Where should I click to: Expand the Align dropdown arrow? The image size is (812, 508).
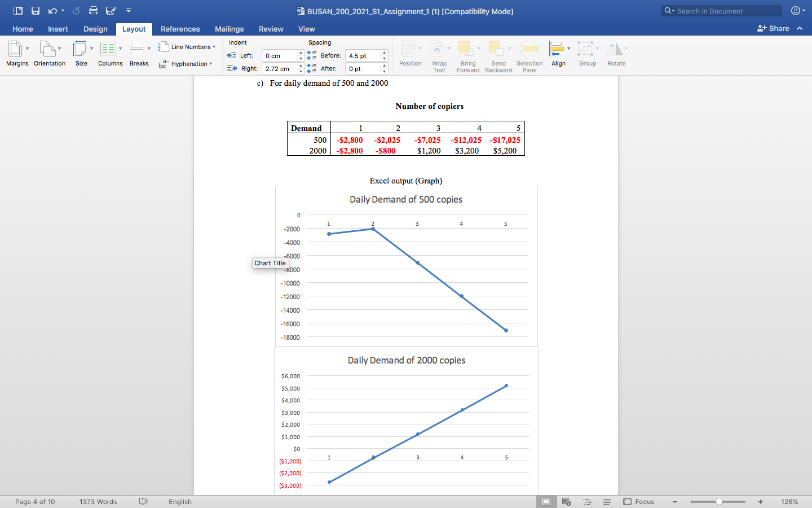point(568,49)
